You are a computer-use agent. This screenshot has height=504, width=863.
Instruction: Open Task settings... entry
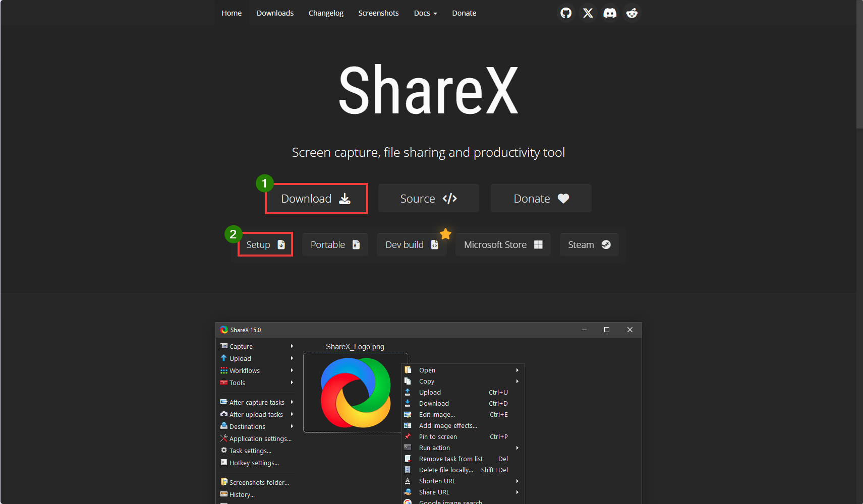257,451
